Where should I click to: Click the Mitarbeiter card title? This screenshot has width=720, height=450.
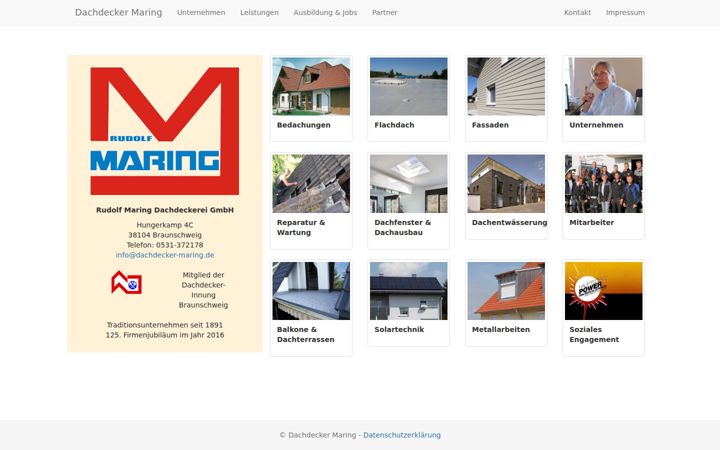[x=591, y=222]
